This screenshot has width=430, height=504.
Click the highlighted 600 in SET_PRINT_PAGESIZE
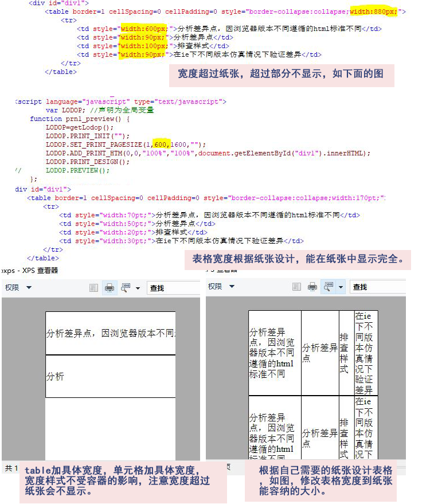(x=162, y=144)
